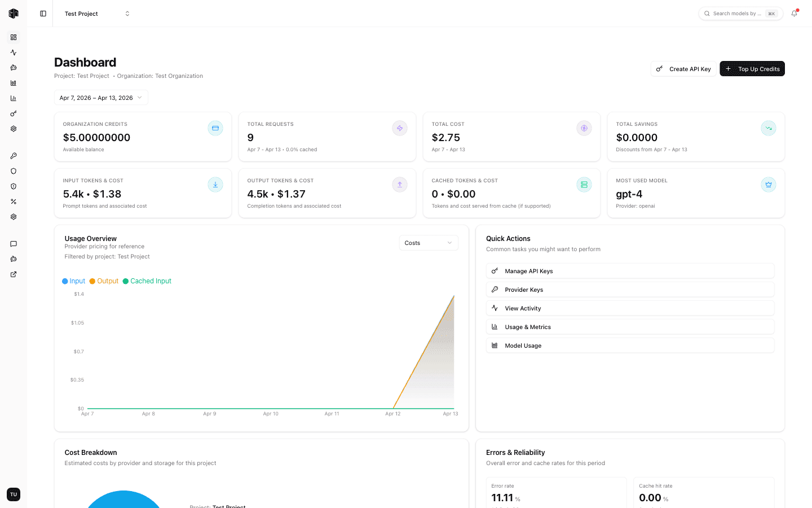This screenshot has width=812, height=508.
Task: Click the Usage & Metrics chart icon in sidebar
Action: (x=14, y=98)
